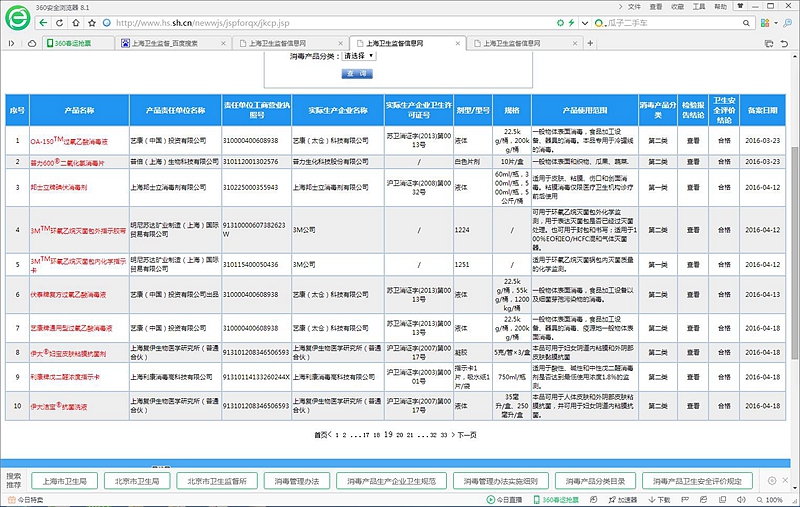
Task: Click the find-in-page icon at top right
Action: [788, 23]
